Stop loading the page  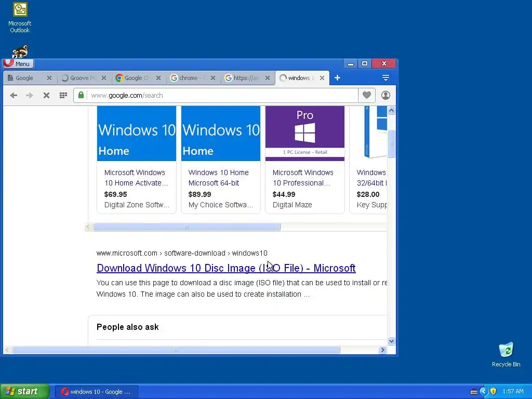[46, 96]
